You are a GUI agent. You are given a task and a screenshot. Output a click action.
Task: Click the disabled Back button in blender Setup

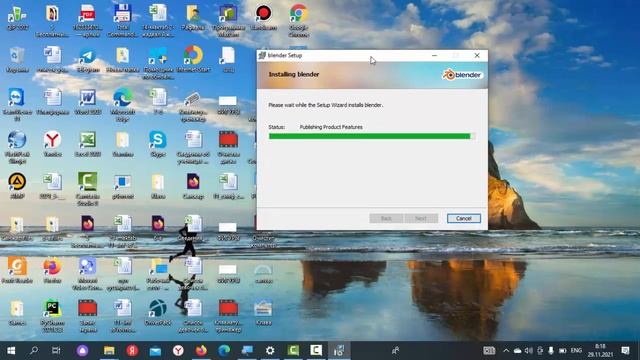coord(386,218)
